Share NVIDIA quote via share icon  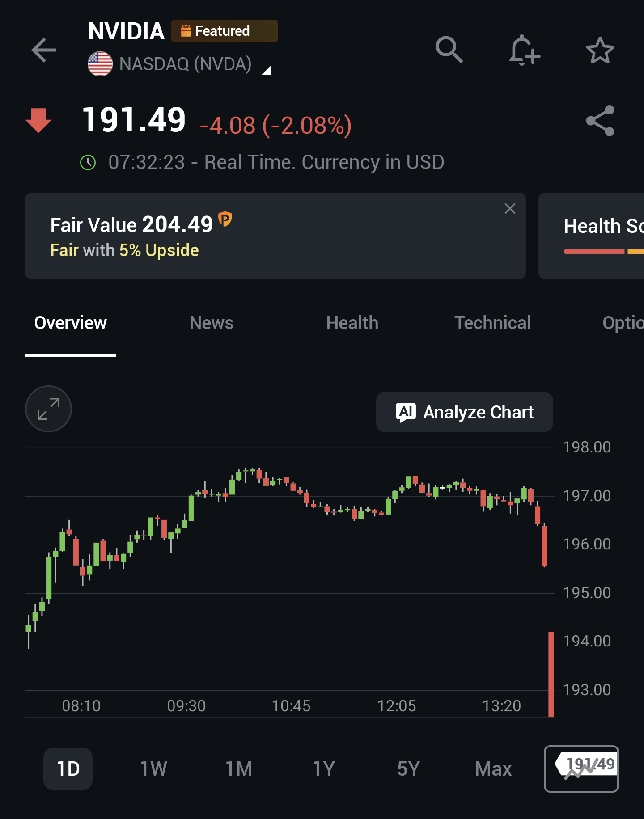[x=600, y=121]
